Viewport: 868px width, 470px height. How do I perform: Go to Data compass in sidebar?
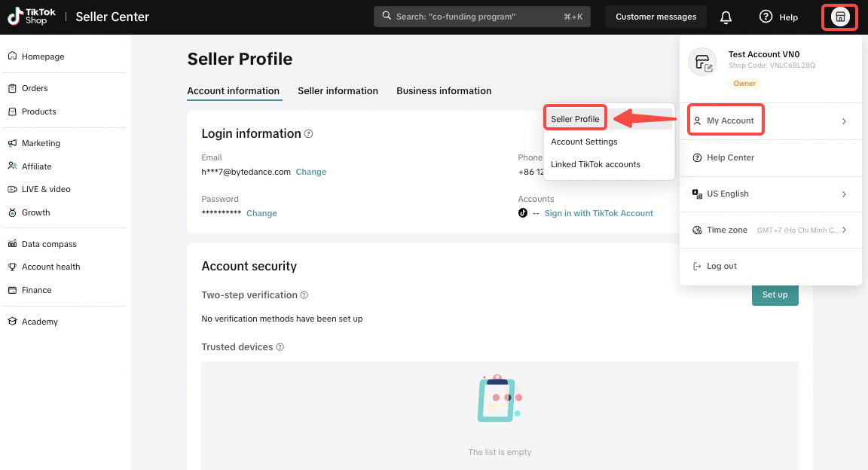click(49, 244)
